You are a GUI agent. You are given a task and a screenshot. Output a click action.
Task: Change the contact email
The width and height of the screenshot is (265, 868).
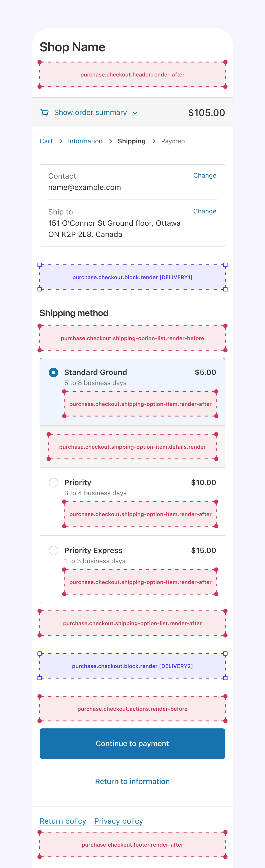[x=204, y=175]
